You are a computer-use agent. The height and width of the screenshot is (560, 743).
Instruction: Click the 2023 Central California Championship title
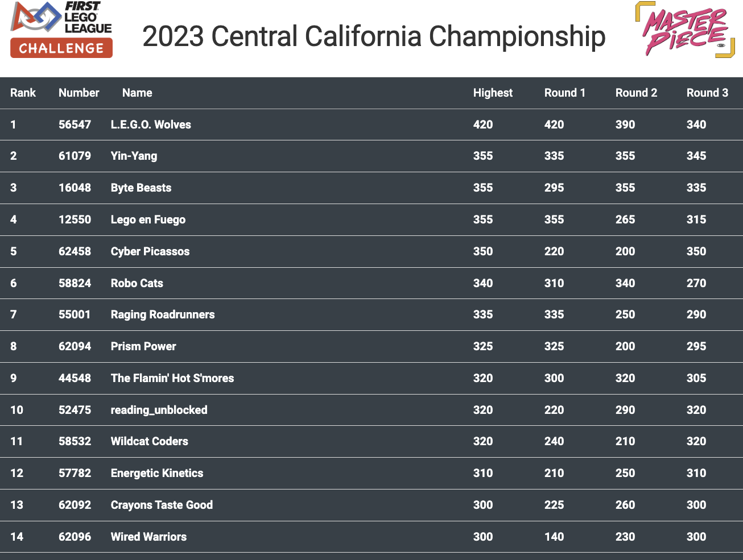coord(374,36)
